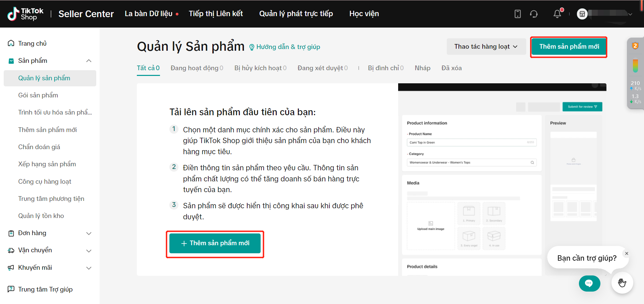Click the mobile phone app icon
Screen dimensions: 644x304
[x=518, y=14]
